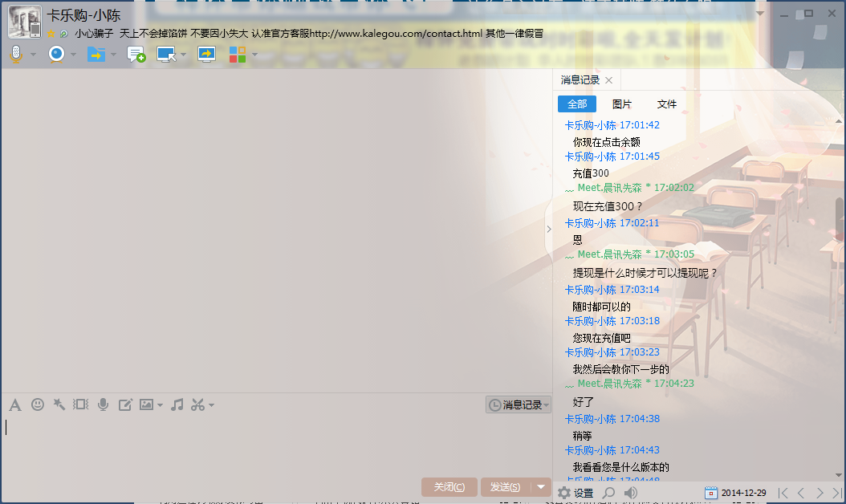Expand the send options dropdown arrow beside 发送
846x504 pixels.
(542, 487)
